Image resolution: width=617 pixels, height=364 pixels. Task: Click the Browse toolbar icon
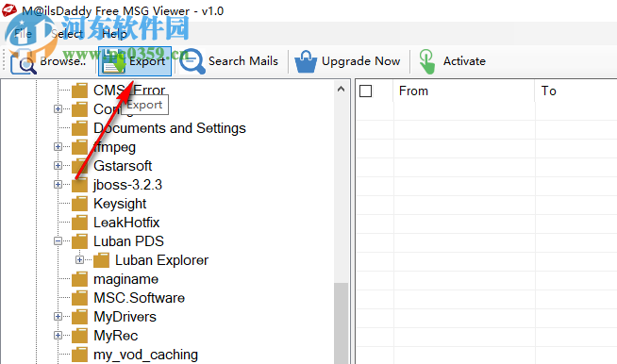(24, 62)
